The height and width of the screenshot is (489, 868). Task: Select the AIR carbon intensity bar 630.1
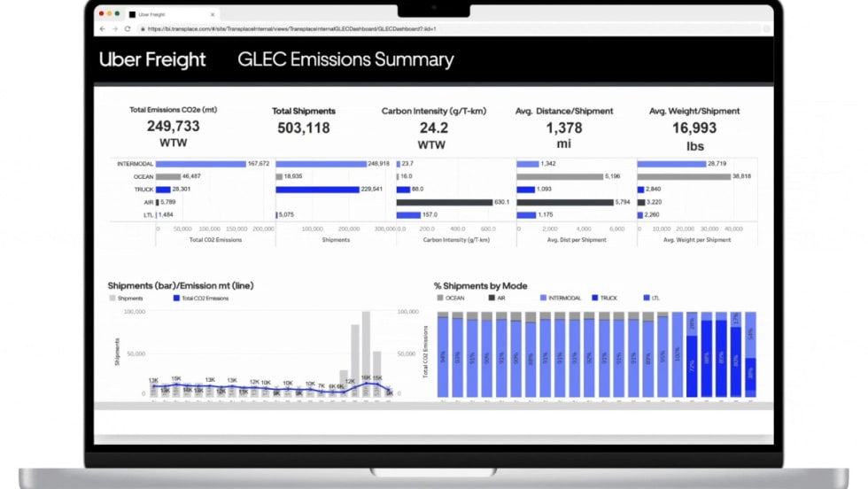pos(444,202)
